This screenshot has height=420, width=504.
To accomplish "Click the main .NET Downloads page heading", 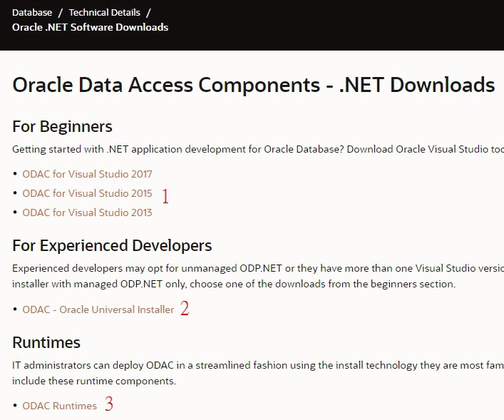I will click(x=253, y=86).
